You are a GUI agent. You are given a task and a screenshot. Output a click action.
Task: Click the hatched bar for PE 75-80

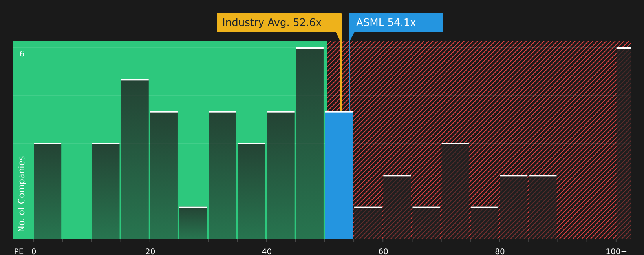coord(485,223)
